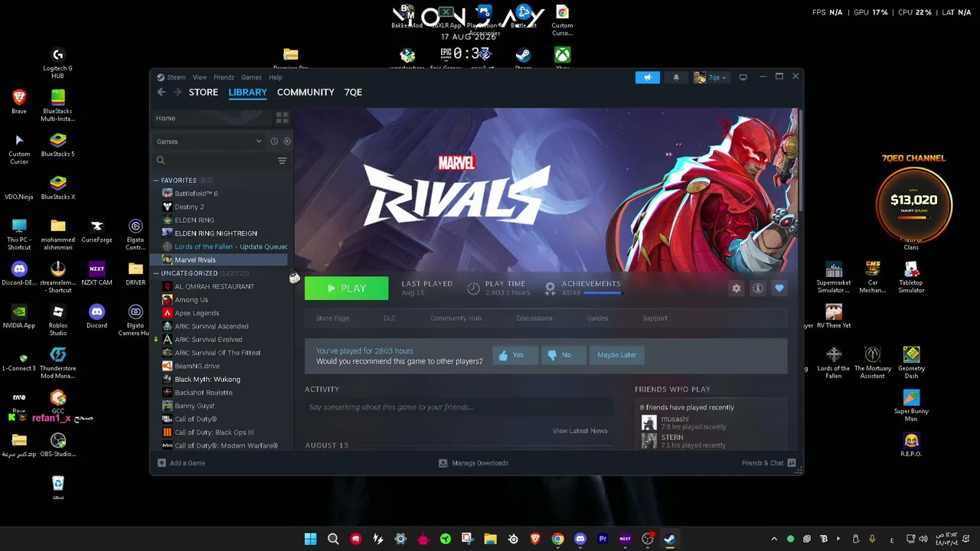Open Manage Downloads
The image size is (980, 551).
473,463
